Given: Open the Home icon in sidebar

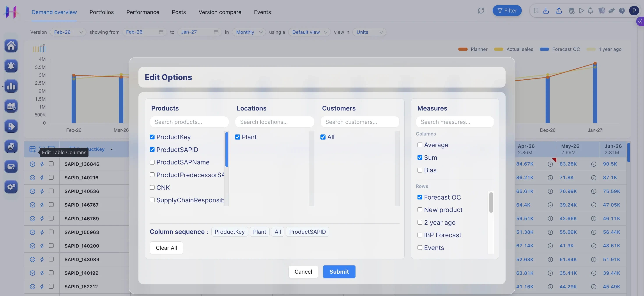Looking at the screenshot, I should (11, 46).
